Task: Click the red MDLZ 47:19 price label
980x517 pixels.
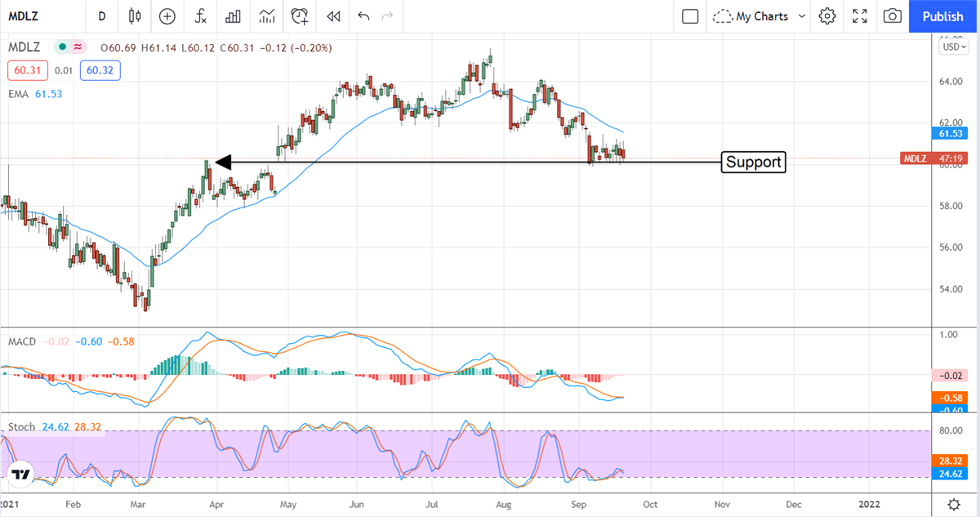Action: (933, 158)
